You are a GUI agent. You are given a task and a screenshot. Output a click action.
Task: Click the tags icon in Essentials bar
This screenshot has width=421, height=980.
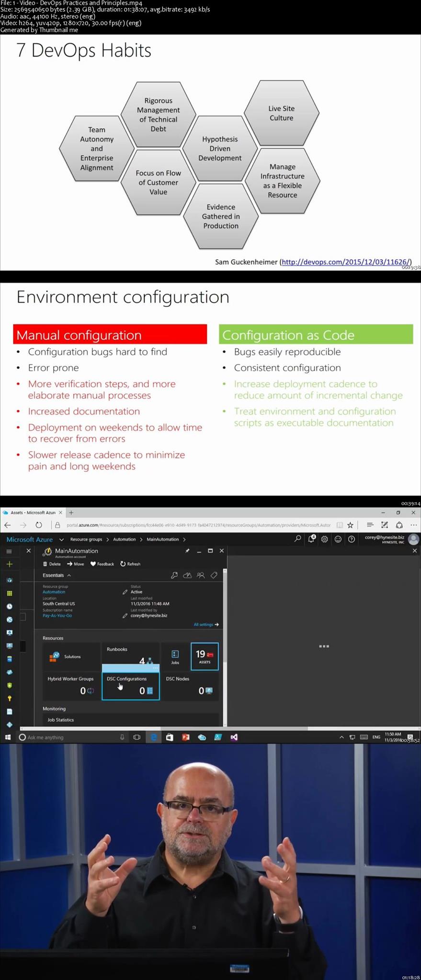click(214, 575)
